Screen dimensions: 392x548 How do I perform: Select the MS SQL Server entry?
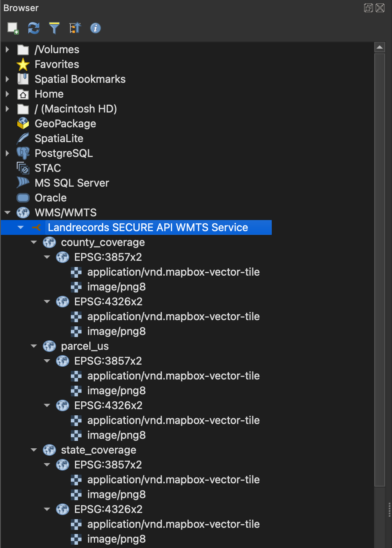coord(72,183)
